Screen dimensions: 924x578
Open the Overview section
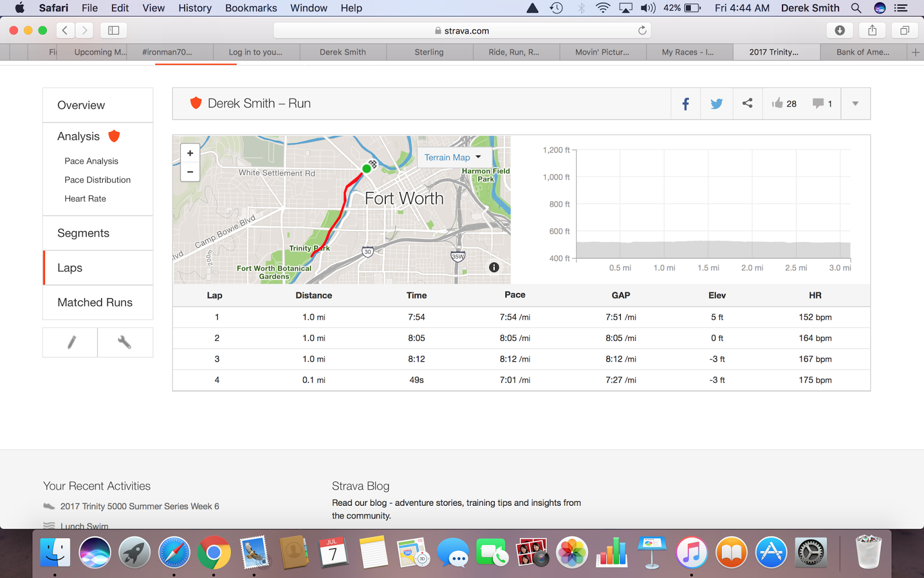point(98,105)
